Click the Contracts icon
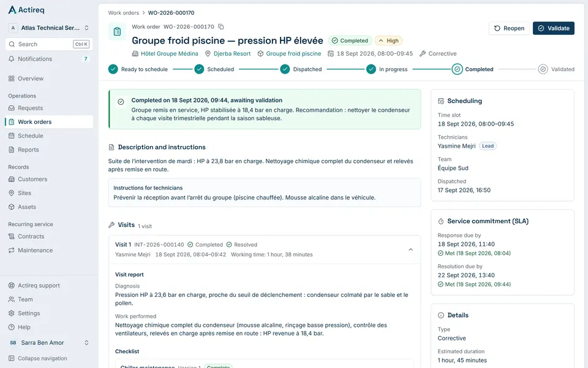The height and width of the screenshot is (368, 588). pyautogui.click(x=12, y=237)
